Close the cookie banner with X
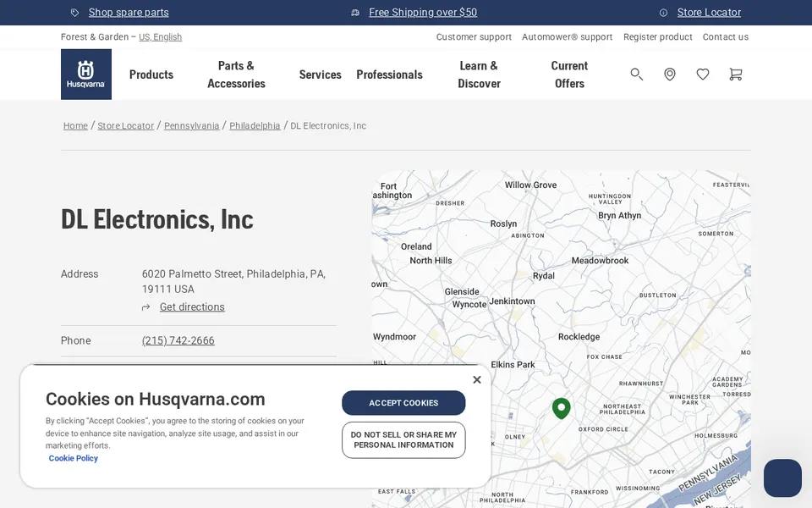812x508 pixels. (x=477, y=380)
